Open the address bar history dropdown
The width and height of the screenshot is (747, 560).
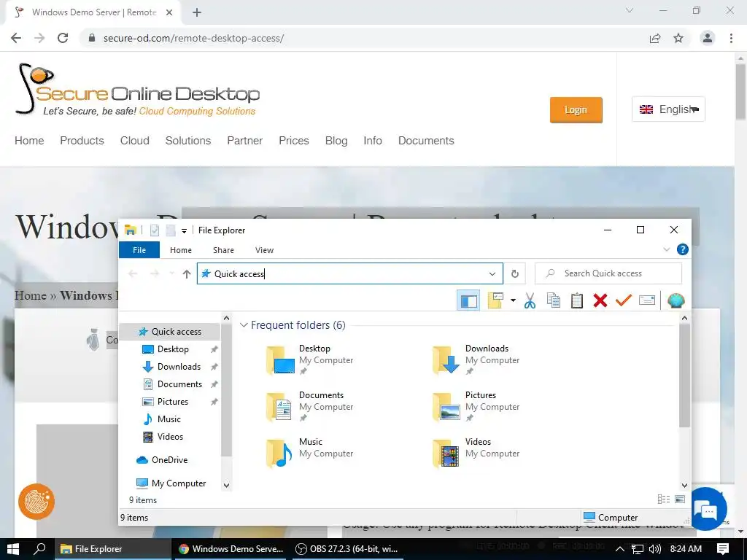pos(492,274)
